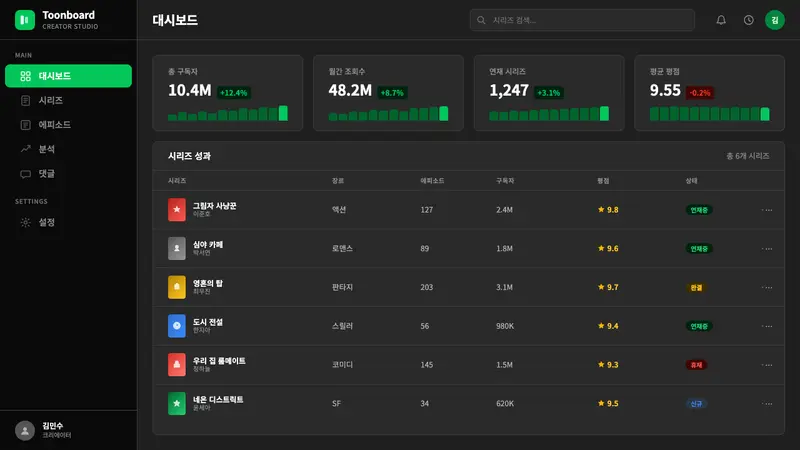The height and width of the screenshot is (450, 800).
Task: Click the 총 6개 시리즈 count label
Action: [747, 156]
